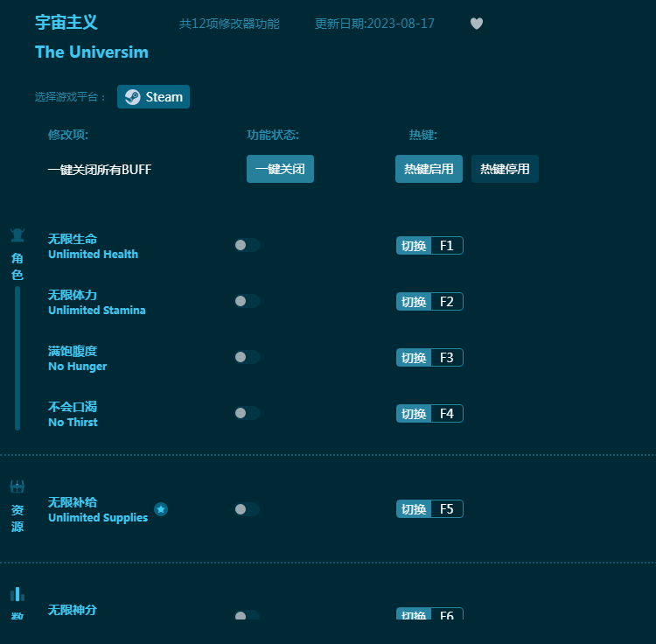The height and width of the screenshot is (644, 656).
Task: Click the F4 hotkey field
Action: click(x=447, y=414)
